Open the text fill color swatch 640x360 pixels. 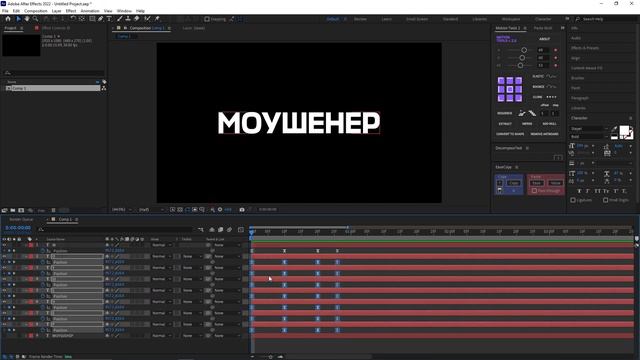pos(624,131)
